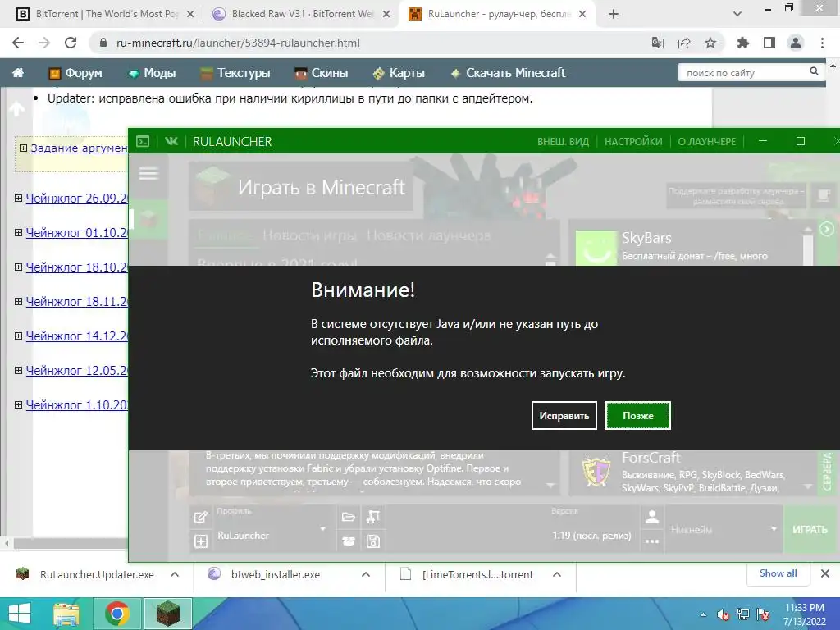Click the share page icon in the address bar

pyautogui.click(x=684, y=43)
